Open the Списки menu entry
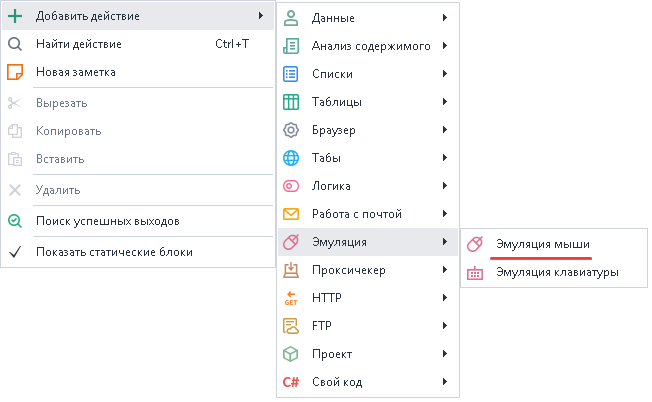The width and height of the screenshot is (652, 402). click(334, 74)
